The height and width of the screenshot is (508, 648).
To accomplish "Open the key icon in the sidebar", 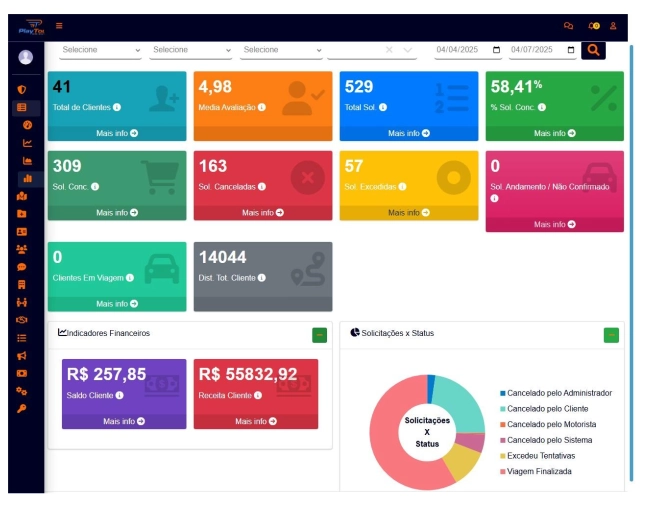I will click(x=22, y=408).
